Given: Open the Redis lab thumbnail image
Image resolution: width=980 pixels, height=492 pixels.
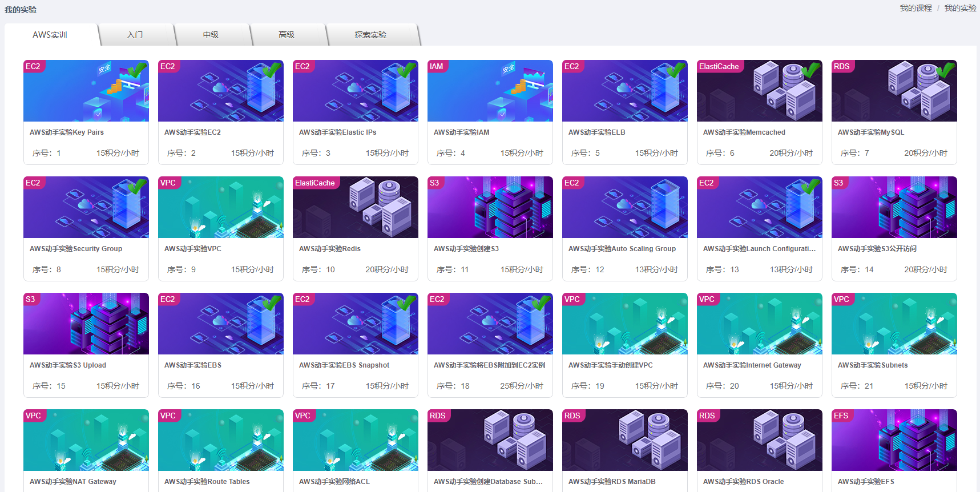Looking at the screenshot, I should (355, 208).
